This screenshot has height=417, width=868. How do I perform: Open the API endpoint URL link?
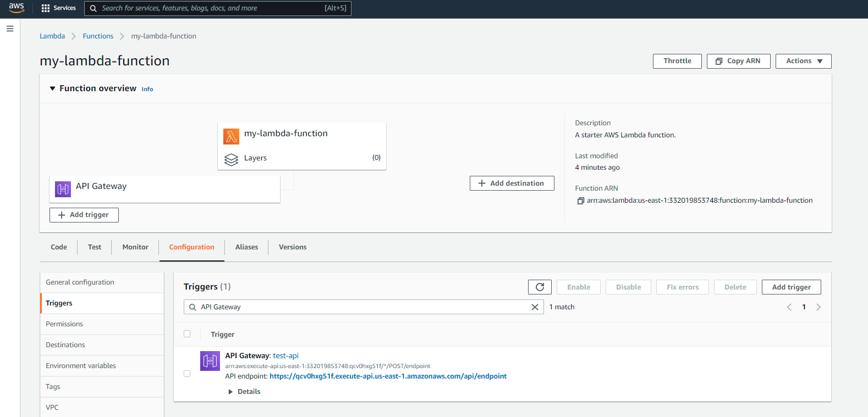pos(388,376)
